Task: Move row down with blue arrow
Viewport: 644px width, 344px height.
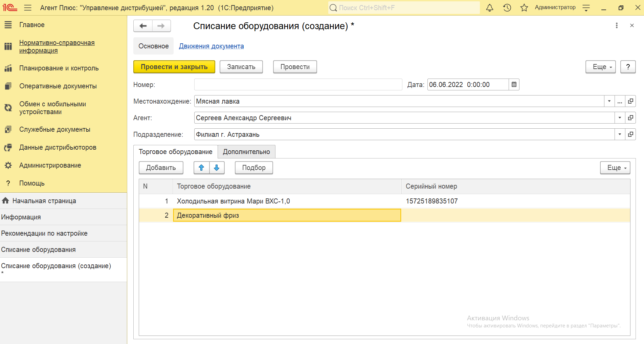Action: point(217,168)
